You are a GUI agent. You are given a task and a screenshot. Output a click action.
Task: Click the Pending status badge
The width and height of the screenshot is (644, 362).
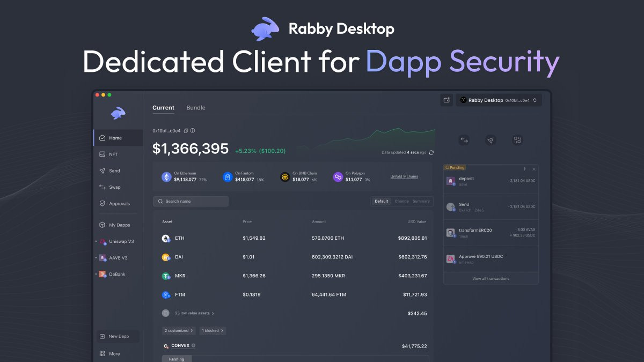click(455, 167)
